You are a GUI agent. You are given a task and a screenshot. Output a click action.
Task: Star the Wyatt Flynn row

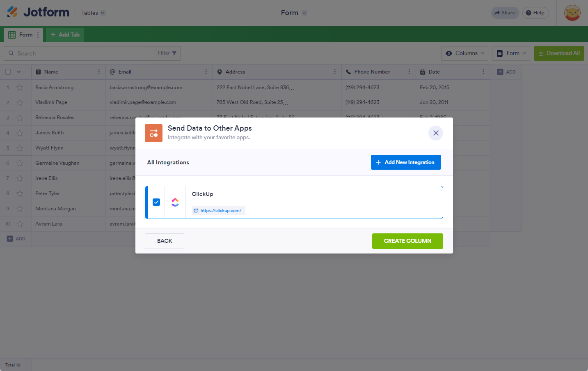tap(20, 148)
